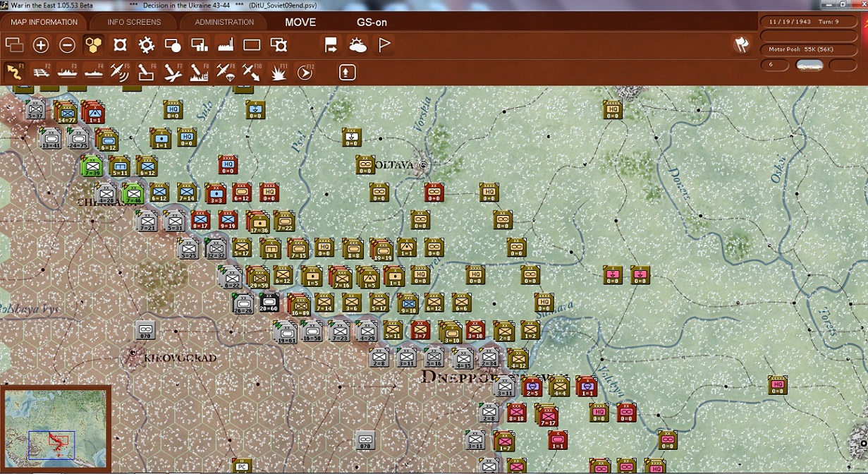Click the MOVE mode label
868x474 pixels.
point(300,22)
